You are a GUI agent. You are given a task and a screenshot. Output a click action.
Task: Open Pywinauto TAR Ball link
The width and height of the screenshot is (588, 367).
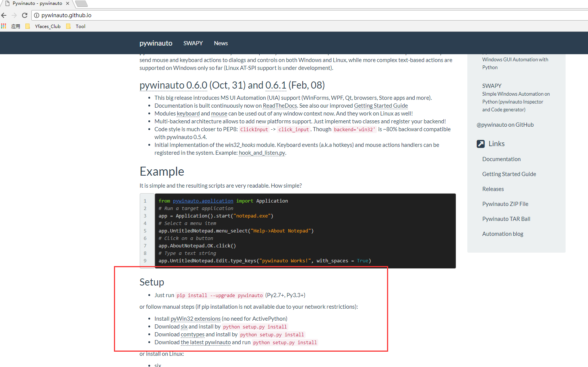click(506, 219)
